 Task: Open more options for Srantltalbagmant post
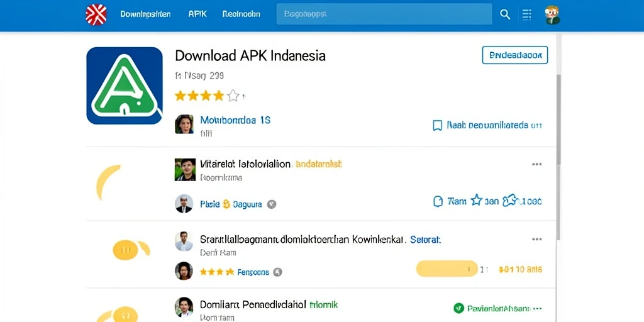click(x=537, y=239)
